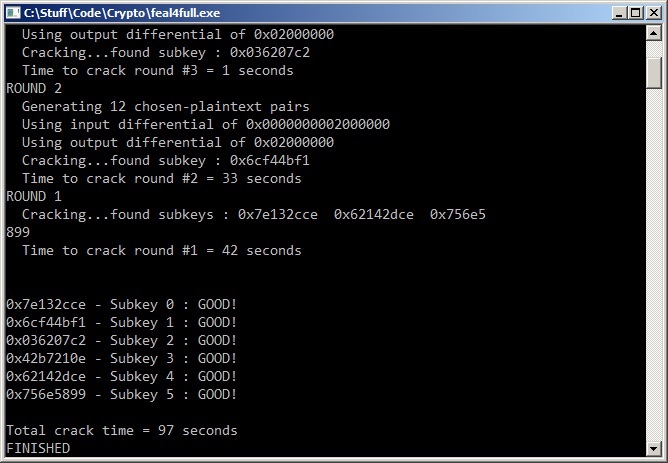The image size is (668, 463).
Task: Click the 'Generating 12 chosen-plaintext pairs' line
Action: click(166, 106)
